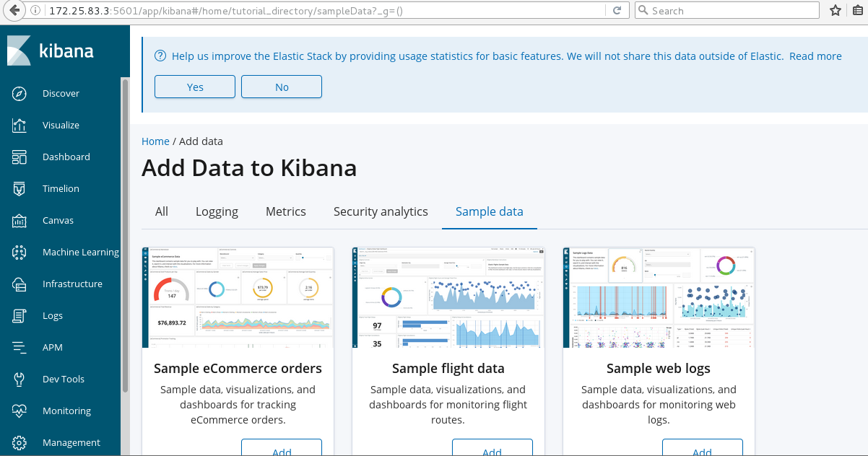Add Sample eCommerce orders data
This screenshot has width=868, height=456.
coord(282,447)
